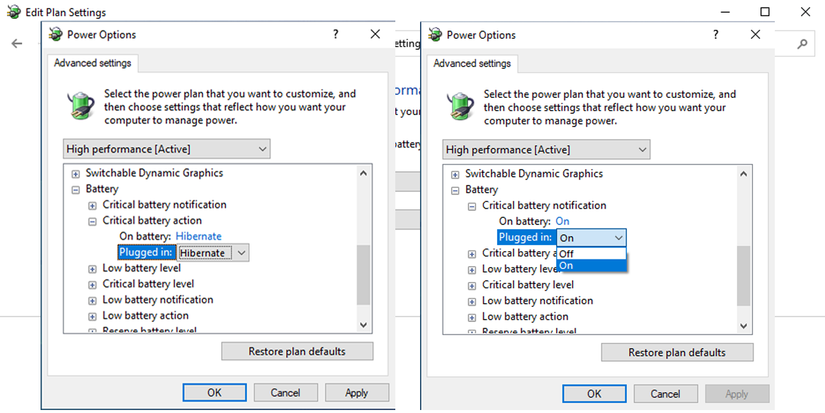Open power plan dropdown in right dialog
Screen dimensions: 825x413
coord(546,149)
